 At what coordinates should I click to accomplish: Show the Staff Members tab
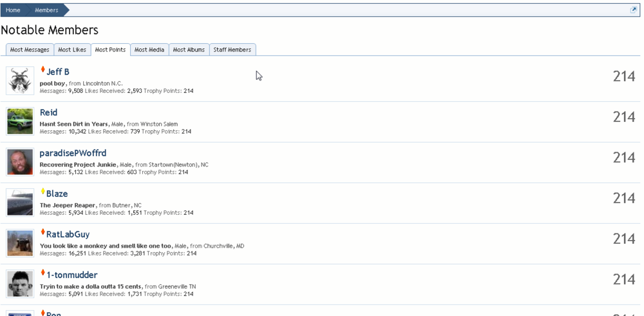232,50
